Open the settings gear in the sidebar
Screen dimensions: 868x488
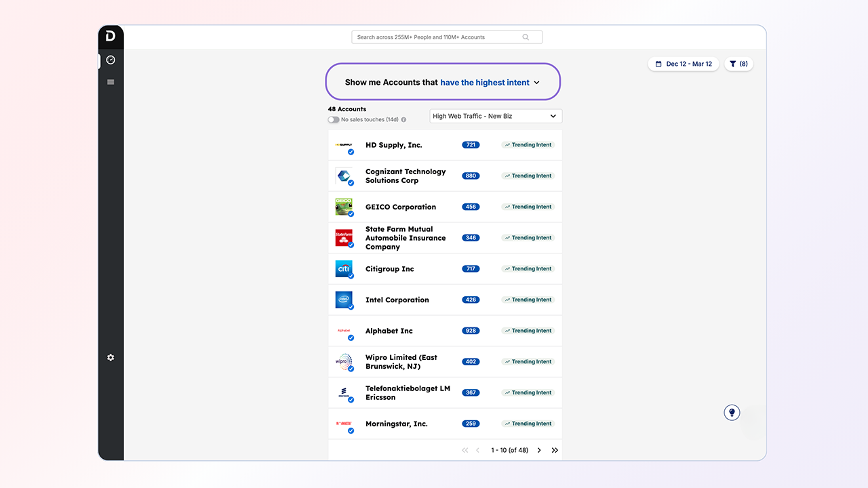(111, 357)
